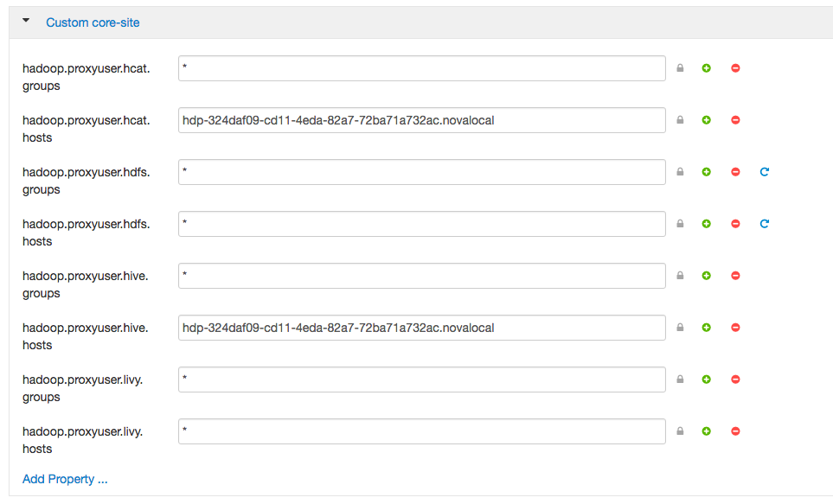
Task: Undo changes to hadoop.proxyuser.hdfs.groups
Action: pyautogui.click(x=765, y=172)
